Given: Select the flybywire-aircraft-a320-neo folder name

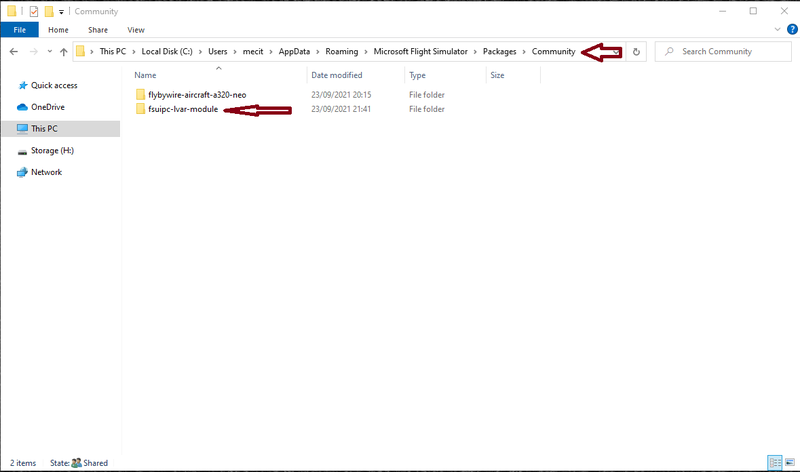Looking at the screenshot, I should 197,95.
